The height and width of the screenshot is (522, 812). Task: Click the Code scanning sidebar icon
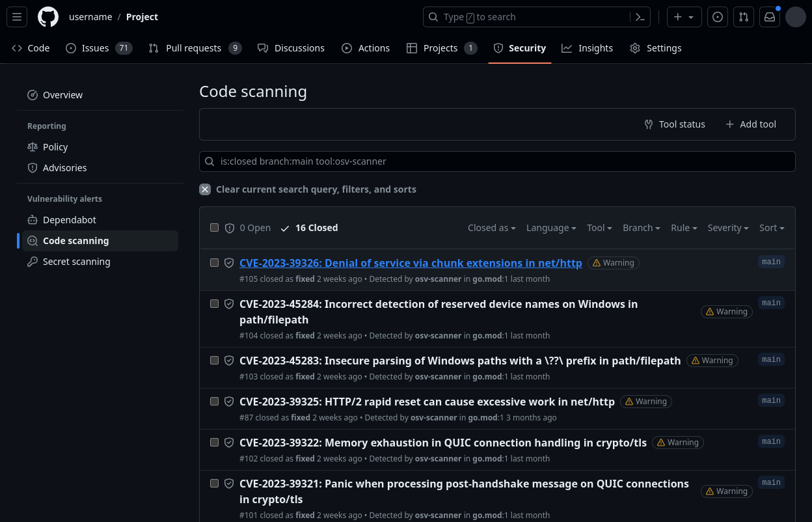coord(33,241)
